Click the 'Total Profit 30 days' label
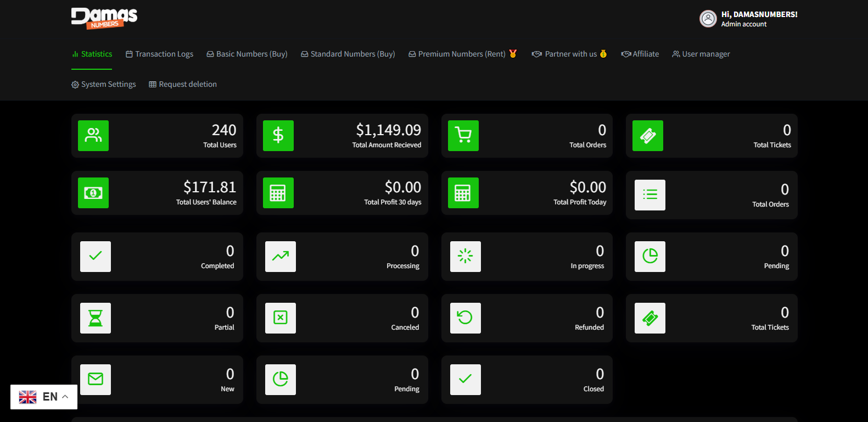This screenshot has width=868, height=422. (393, 202)
